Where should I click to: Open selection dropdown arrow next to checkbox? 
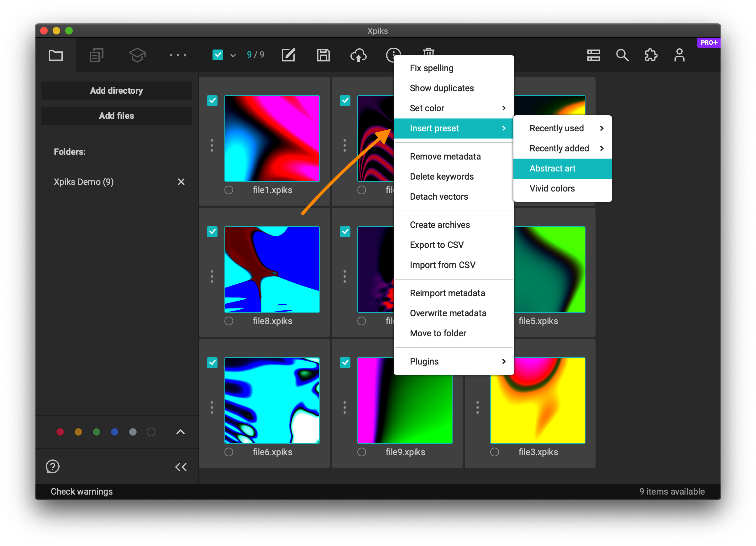233,55
